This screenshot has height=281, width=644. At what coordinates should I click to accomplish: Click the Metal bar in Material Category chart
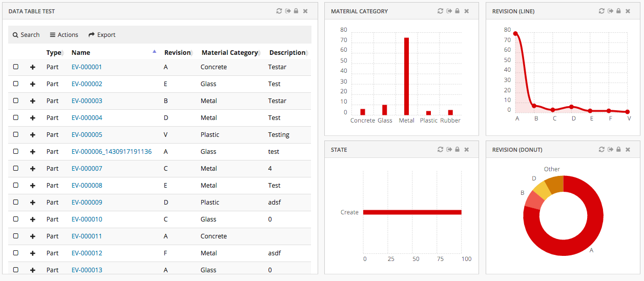point(406,77)
